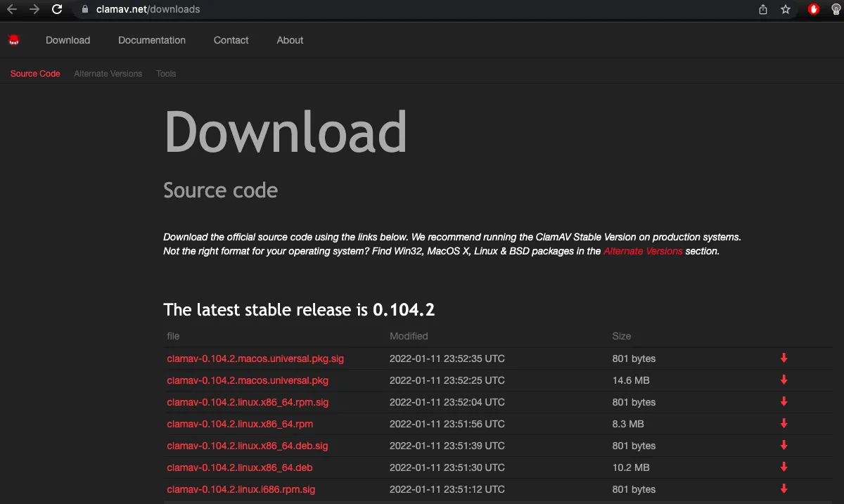Open the About menu item
Image resolution: width=844 pixels, height=504 pixels.
290,40
